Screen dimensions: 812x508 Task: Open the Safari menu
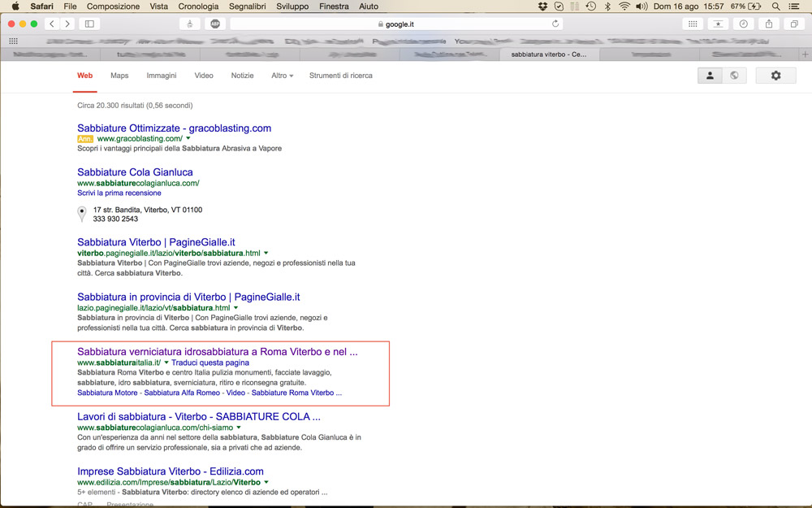(42, 7)
